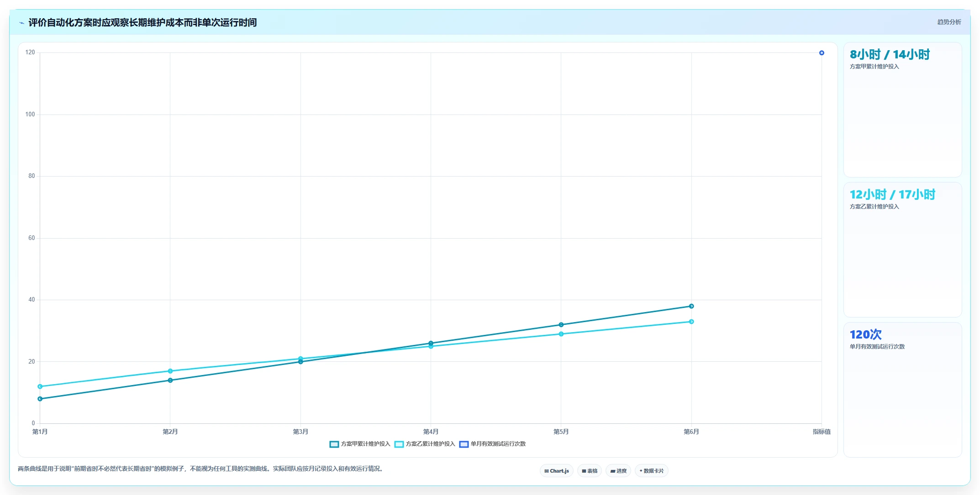This screenshot has width=980, height=495.
Task: Click the 60 y-axis label
Action: tap(32, 238)
